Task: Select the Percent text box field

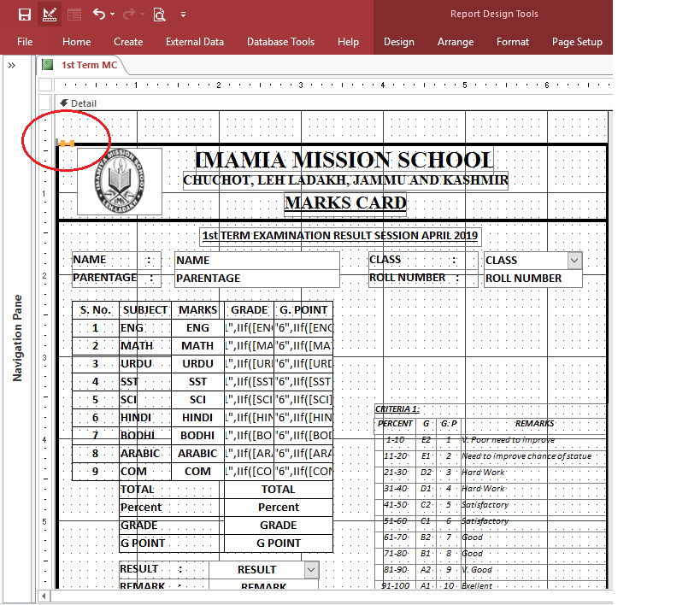Action: (x=278, y=508)
